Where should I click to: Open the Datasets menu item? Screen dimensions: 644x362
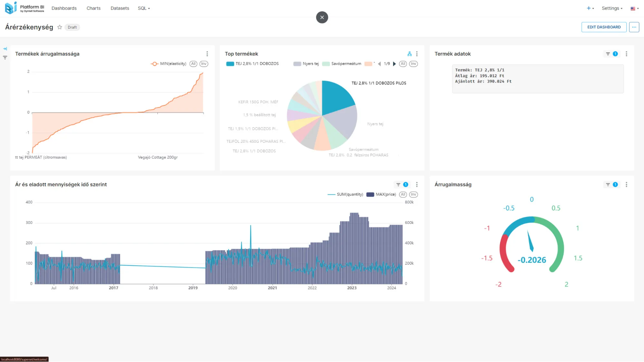(x=120, y=8)
